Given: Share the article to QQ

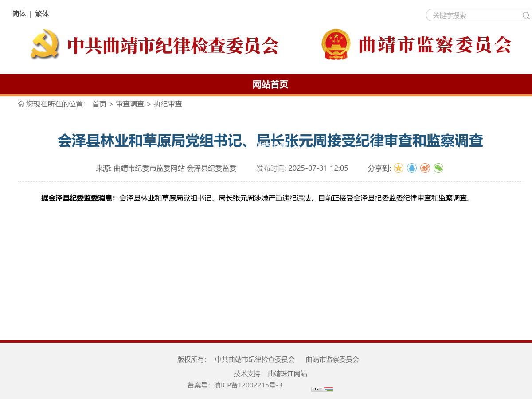Looking at the screenshot, I should (x=412, y=168).
